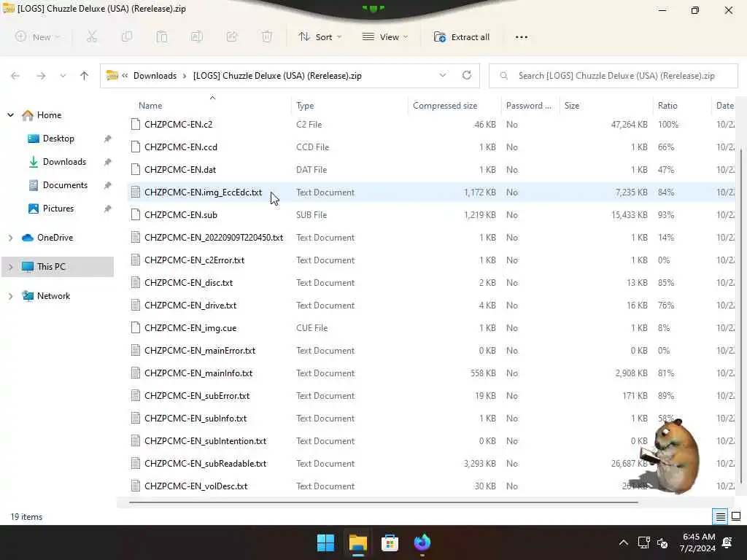747x560 pixels.
Task: Go back with the left arrow
Action: 15,76
